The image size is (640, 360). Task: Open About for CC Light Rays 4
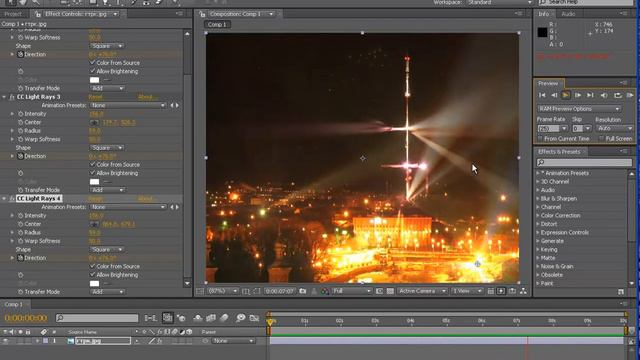point(146,199)
